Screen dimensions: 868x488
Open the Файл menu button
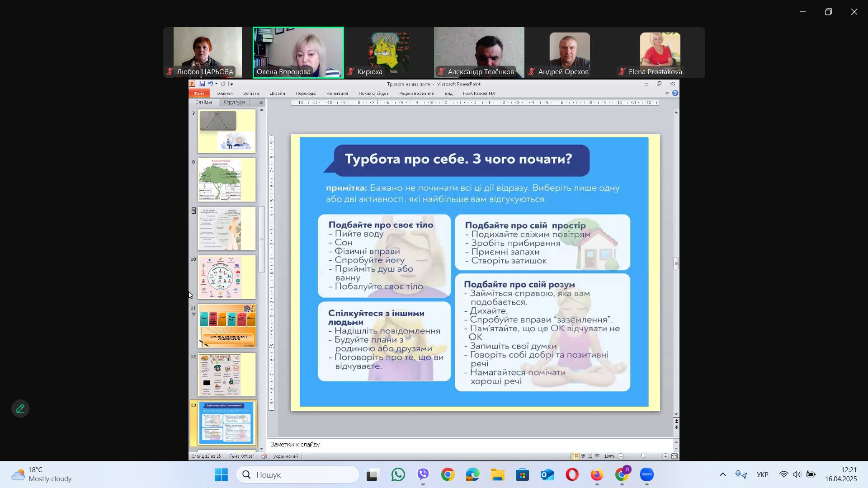click(199, 94)
